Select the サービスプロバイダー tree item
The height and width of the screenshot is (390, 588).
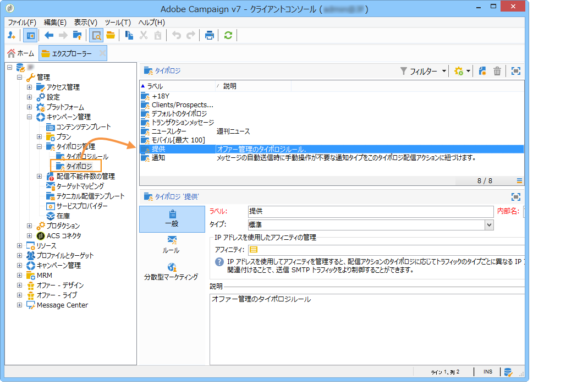pos(82,206)
